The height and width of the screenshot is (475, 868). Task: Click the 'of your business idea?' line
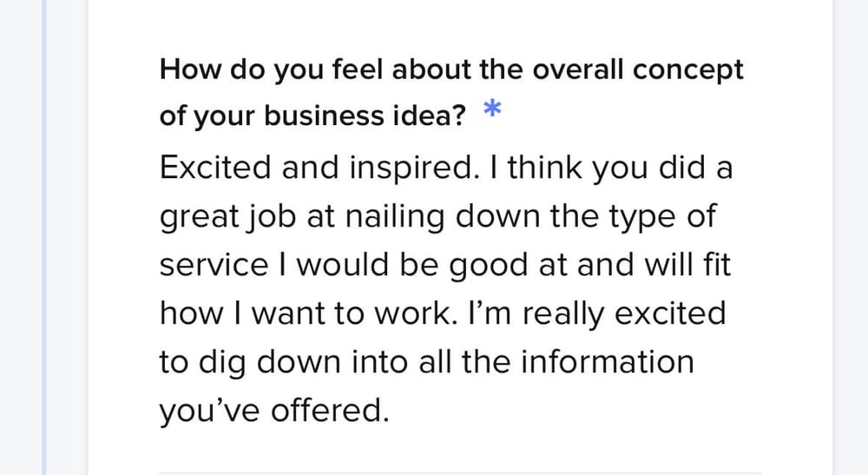[313, 116]
